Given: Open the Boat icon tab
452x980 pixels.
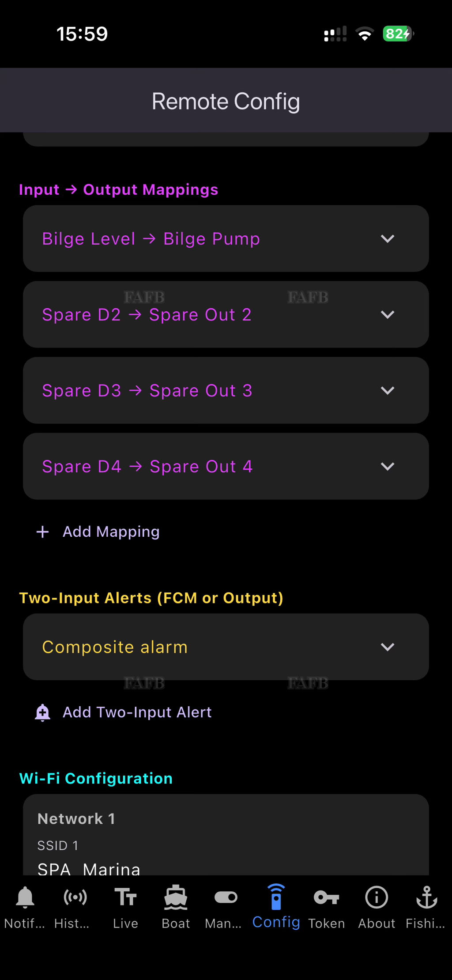Looking at the screenshot, I should point(176,898).
